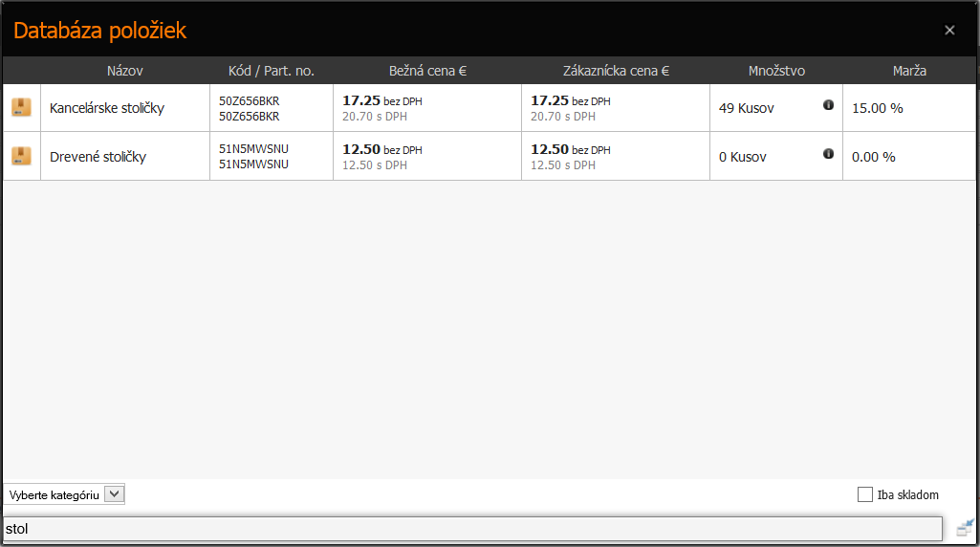This screenshot has width=980, height=547.
Task: Click the Kód / Part. no. column header
Action: click(272, 71)
